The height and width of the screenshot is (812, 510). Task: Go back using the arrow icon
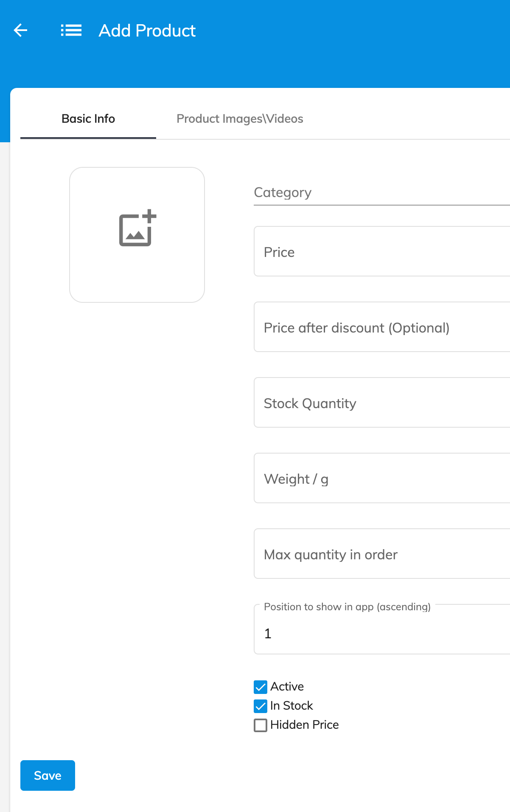[20, 30]
